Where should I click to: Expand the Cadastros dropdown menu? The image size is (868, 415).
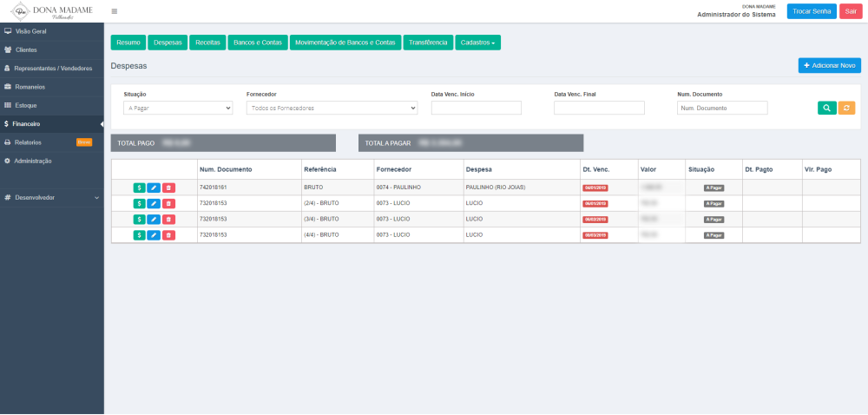point(477,43)
